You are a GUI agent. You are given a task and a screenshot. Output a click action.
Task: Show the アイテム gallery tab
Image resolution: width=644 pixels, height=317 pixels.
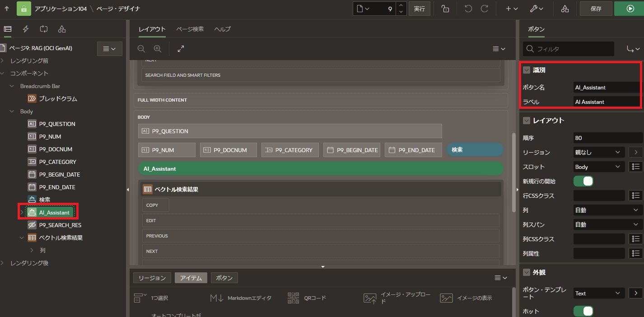point(191,278)
